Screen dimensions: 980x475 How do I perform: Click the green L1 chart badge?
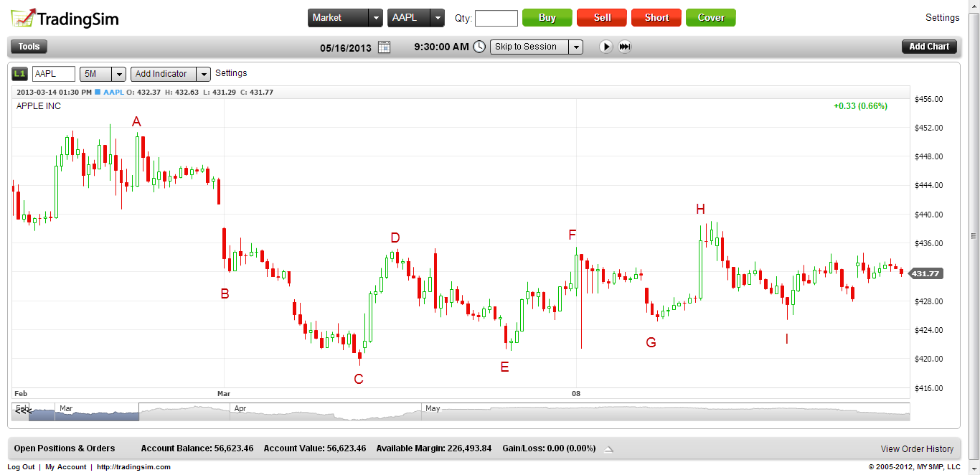(x=20, y=73)
